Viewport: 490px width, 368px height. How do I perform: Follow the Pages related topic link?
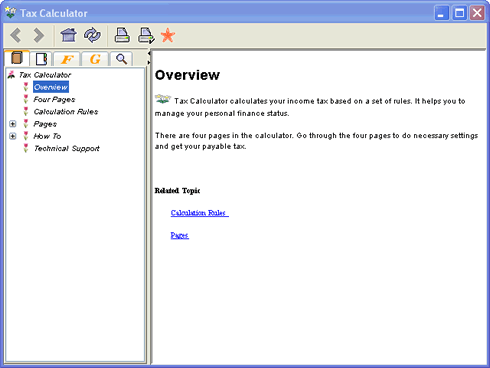point(180,235)
